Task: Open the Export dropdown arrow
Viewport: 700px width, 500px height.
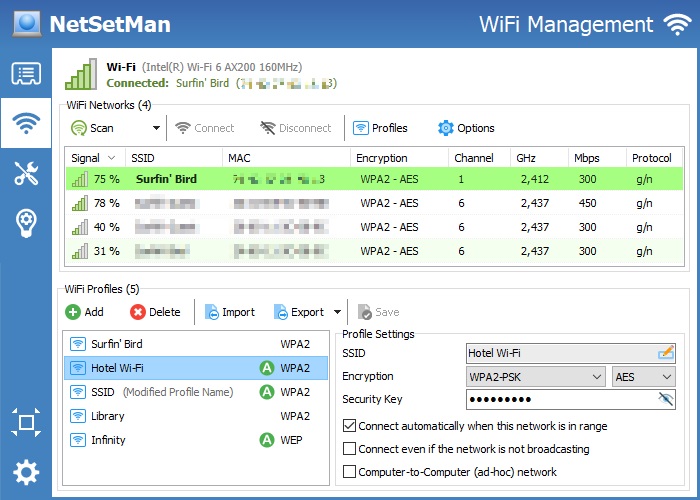Action: 338,312
